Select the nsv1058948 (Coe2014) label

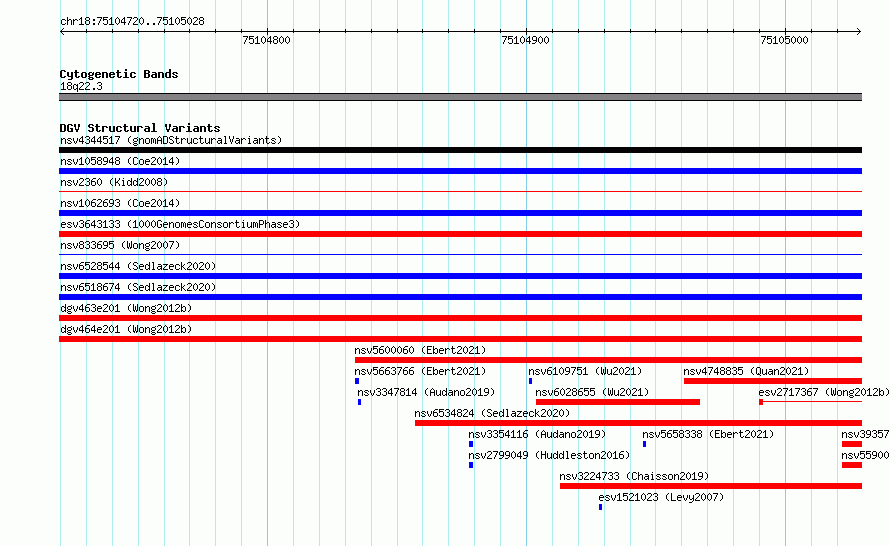click(x=120, y=161)
